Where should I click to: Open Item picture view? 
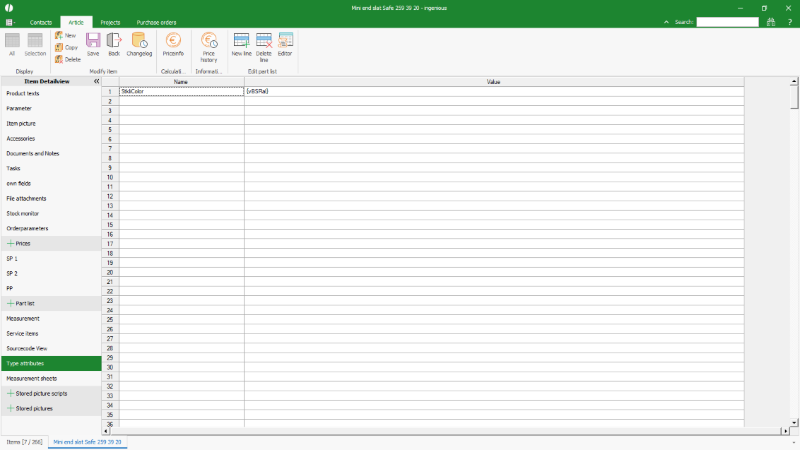[51, 123]
